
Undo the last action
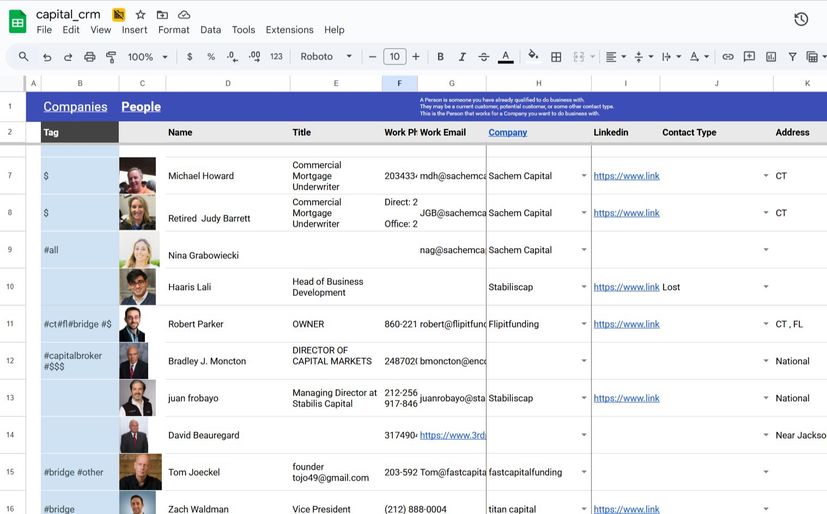[x=47, y=57]
